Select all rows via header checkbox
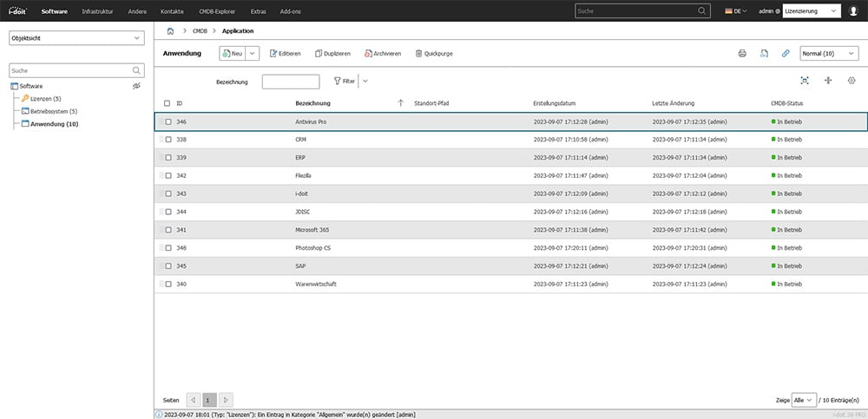The width and height of the screenshot is (868, 419). [x=168, y=103]
